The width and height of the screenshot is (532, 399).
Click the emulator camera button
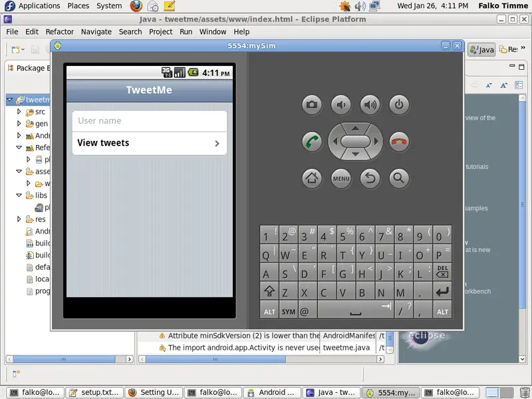[312, 104]
